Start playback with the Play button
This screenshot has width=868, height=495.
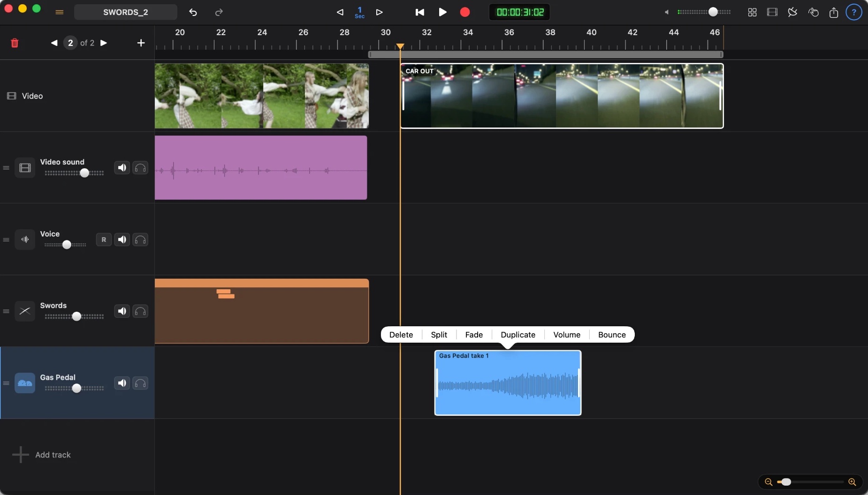[442, 12]
